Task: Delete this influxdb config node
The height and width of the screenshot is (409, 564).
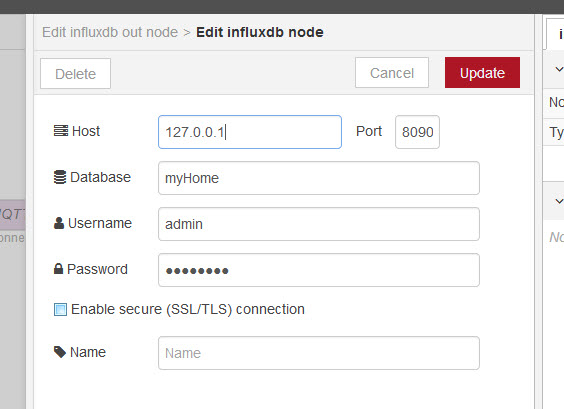Action: 76,73
